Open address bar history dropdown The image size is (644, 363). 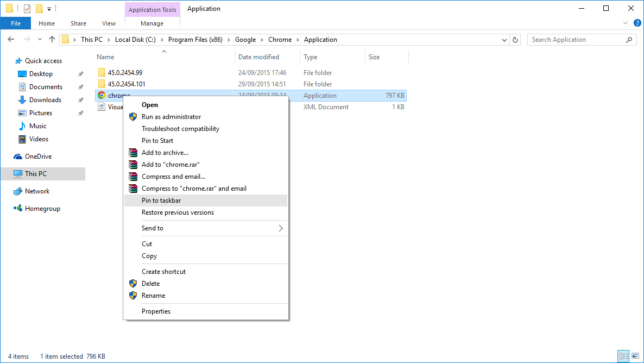coord(504,40)
